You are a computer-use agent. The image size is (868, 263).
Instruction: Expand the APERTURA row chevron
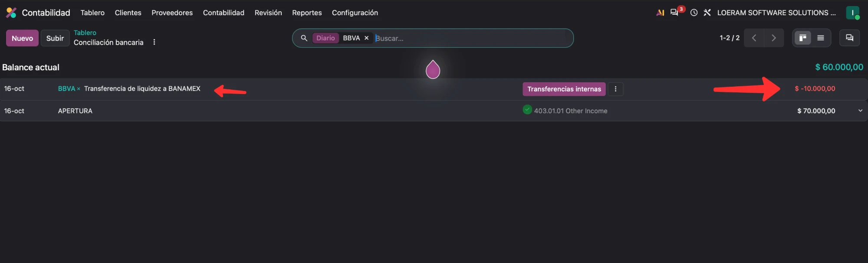pos(860,111)
